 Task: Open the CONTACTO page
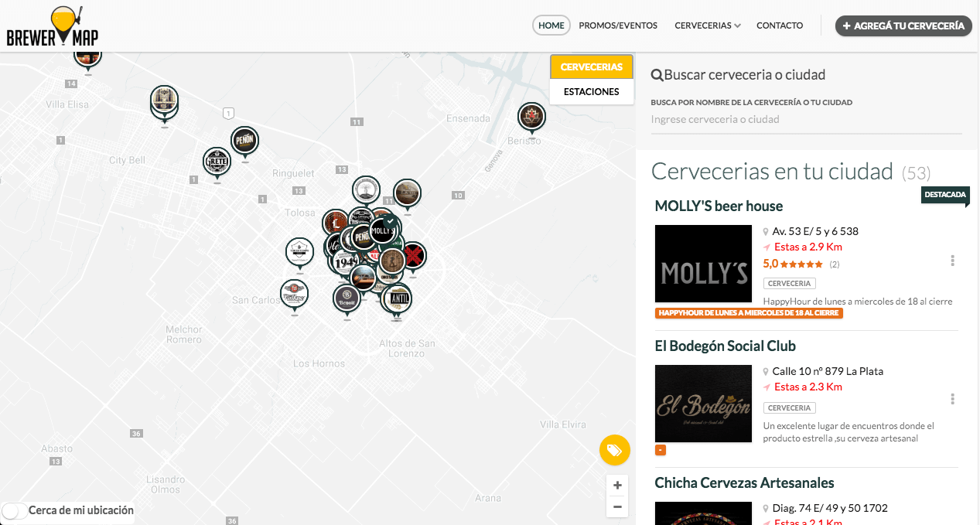point(780,26)
